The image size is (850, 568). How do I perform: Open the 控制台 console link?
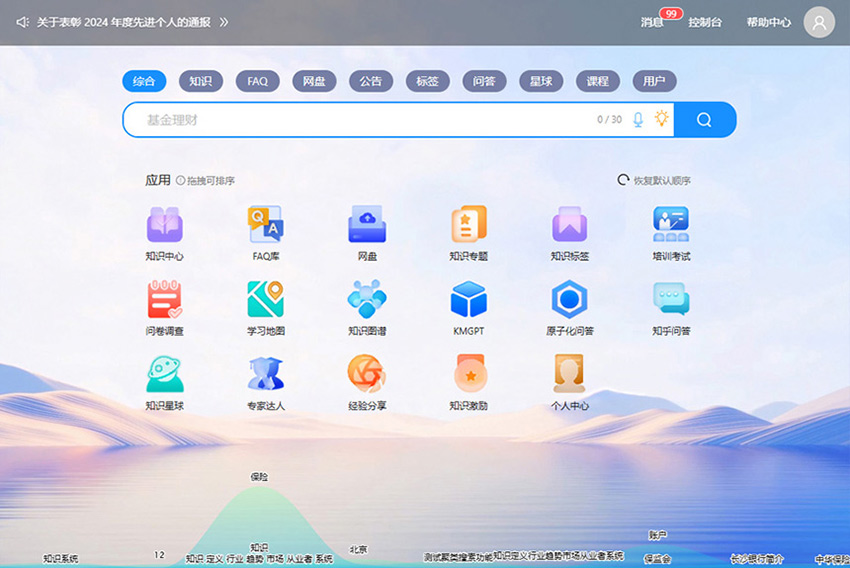coord(705,22)
